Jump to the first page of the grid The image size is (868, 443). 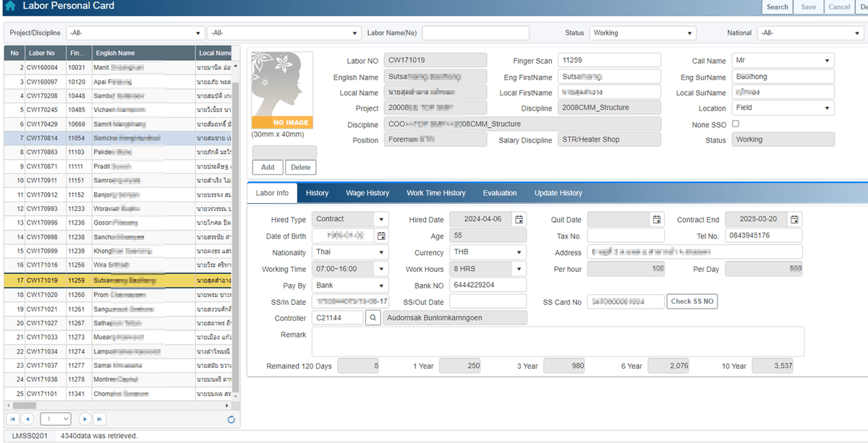pos(13,419)
